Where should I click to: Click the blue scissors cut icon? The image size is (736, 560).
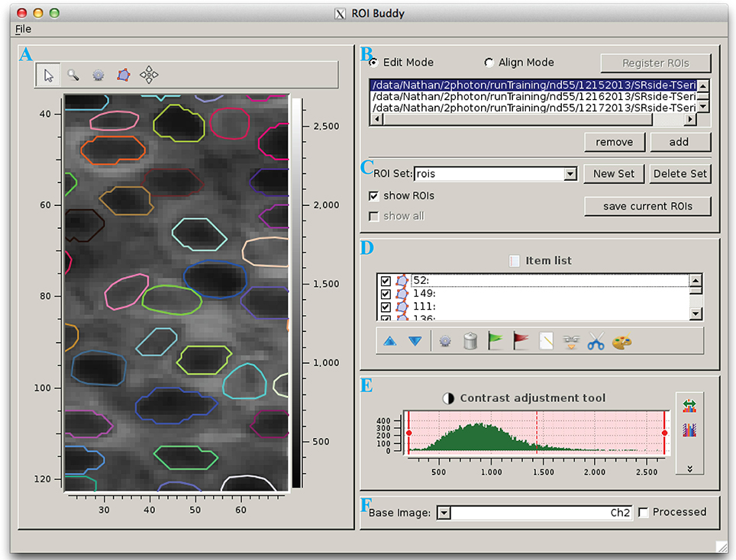[x=596, y=341]
